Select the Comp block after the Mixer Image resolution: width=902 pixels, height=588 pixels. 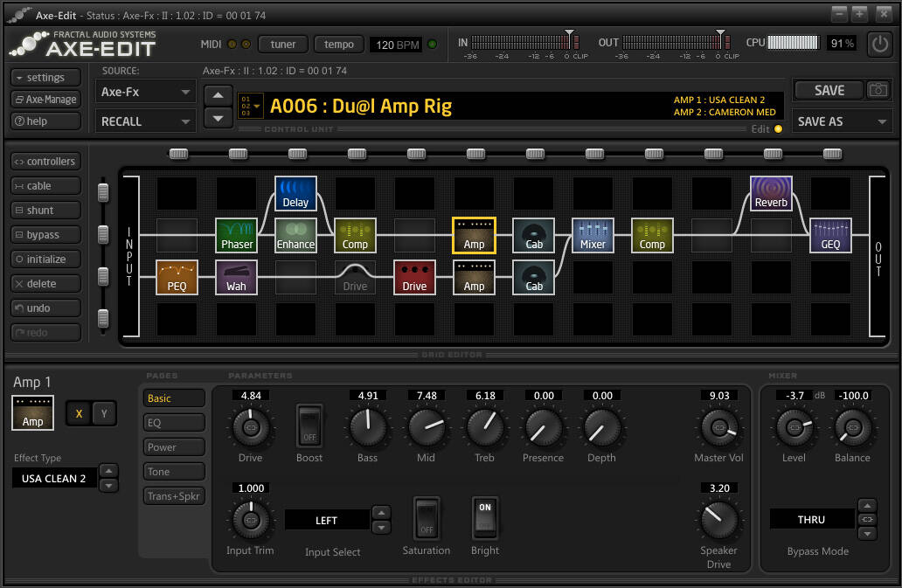point(652,235)
